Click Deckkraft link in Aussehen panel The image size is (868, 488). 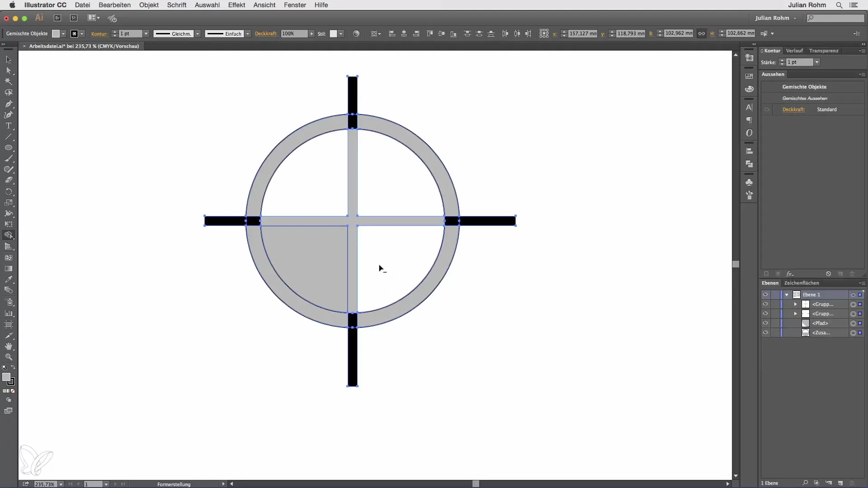pyautogui.click(x=793, y=109)
